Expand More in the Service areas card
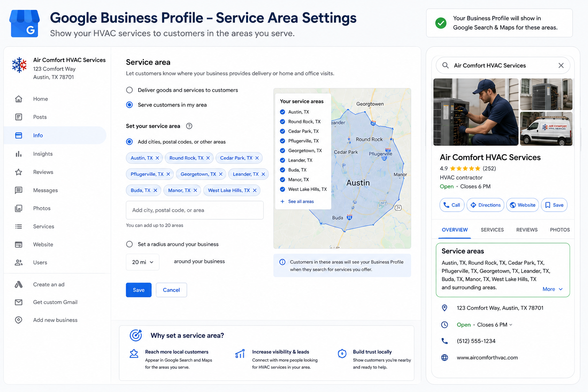 click(x=552, y=289)
